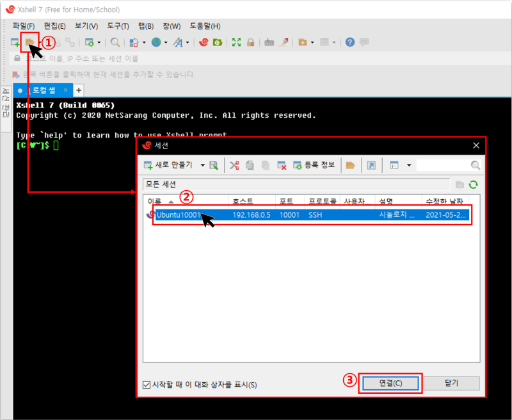This screenshot has width=512, height=420.
Task: Click the padlock lock-screen icon in toolbar
Action: tap(250, 42)
